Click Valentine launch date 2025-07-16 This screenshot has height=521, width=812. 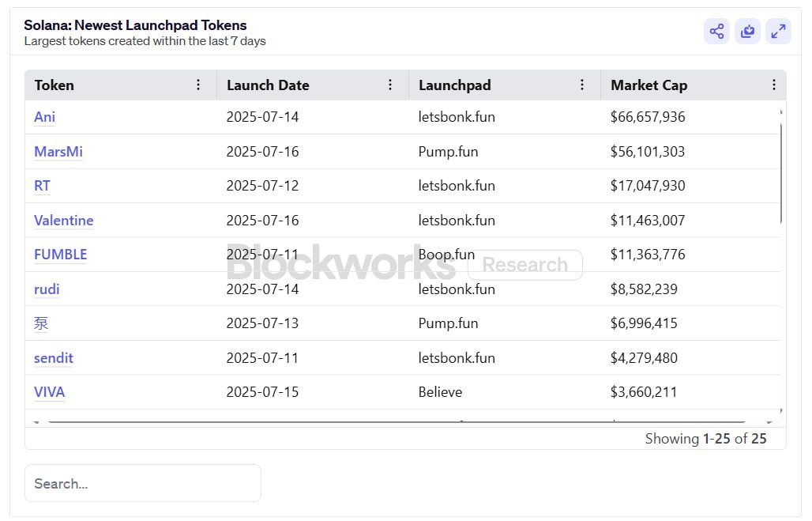coord(262,221)
